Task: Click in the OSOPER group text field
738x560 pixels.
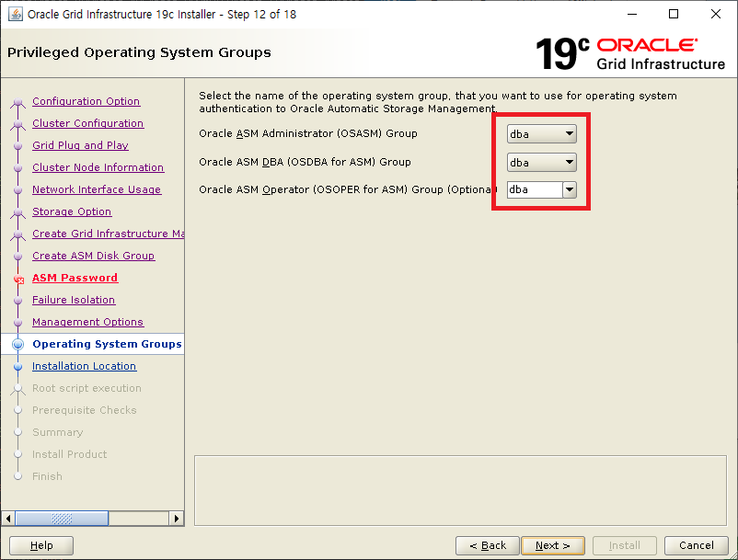Action: point(535,190)
